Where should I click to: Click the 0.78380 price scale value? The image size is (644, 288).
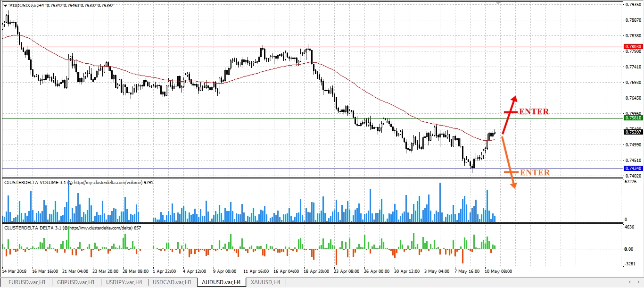[x=633, y=36]
